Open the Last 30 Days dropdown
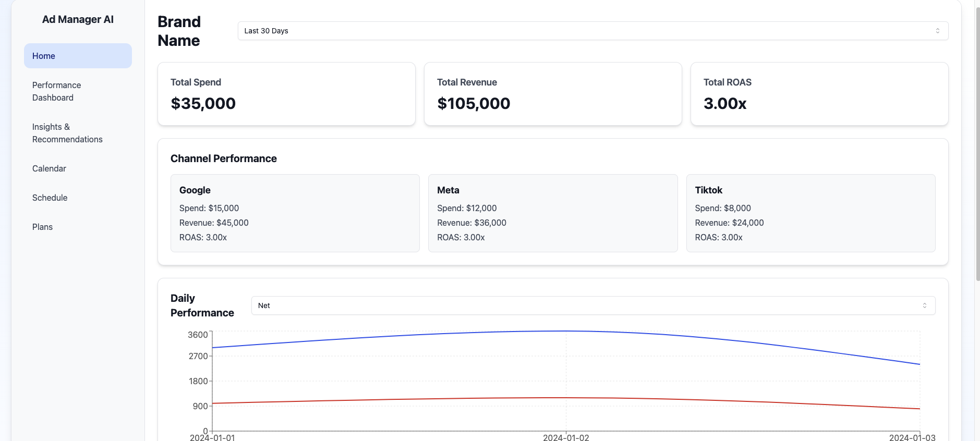This screenshot has width=980, height=441. tap(593, 31)
